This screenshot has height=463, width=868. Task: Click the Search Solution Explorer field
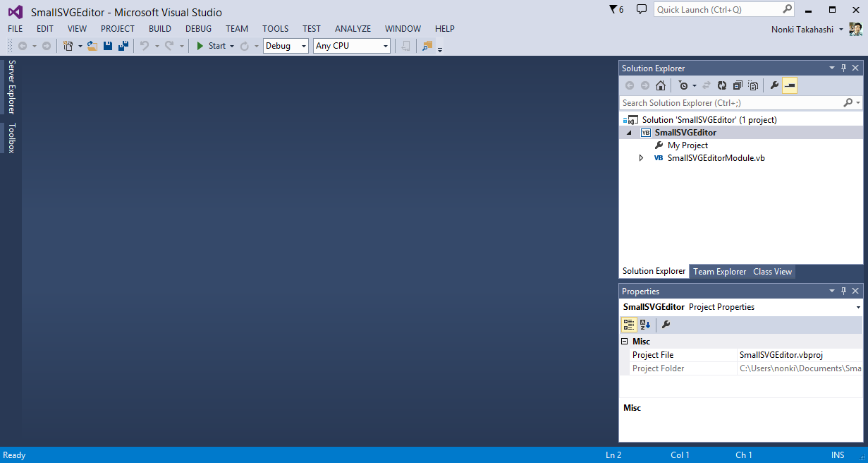(741, 103)
